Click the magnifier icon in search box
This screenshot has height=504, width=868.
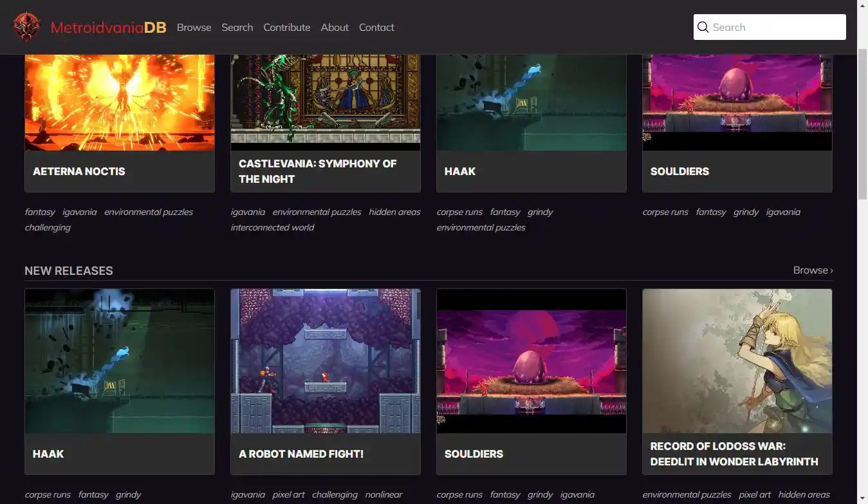[x=703, y=27]
